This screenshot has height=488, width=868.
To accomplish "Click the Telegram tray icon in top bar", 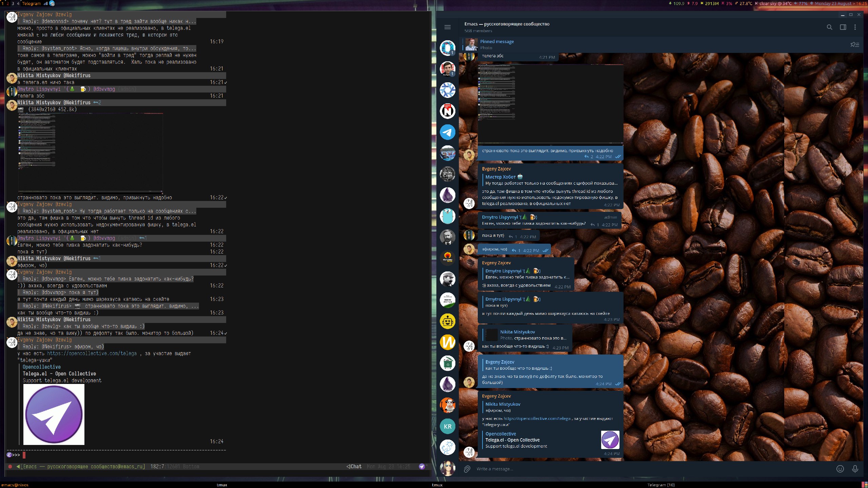I will coord(52,3).
